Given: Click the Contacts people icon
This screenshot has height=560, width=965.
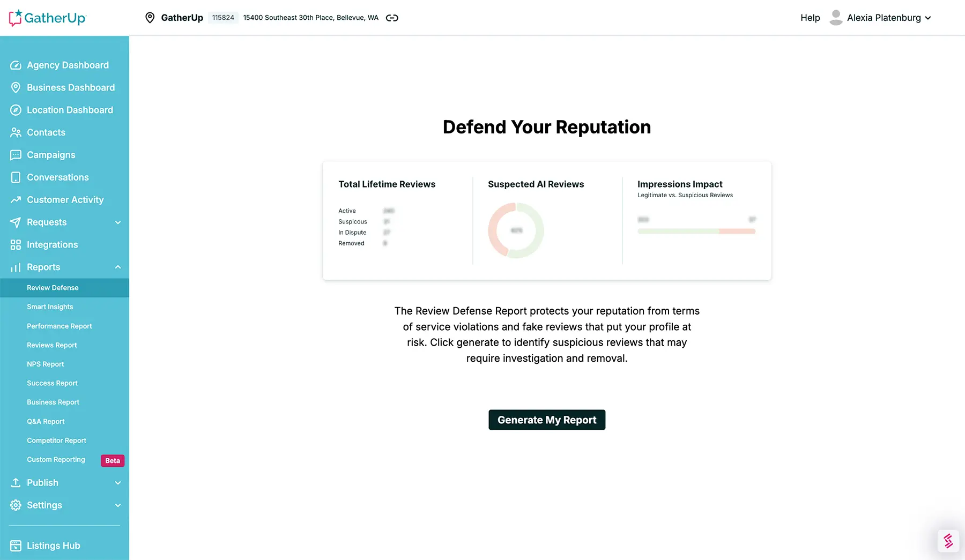Looking at the screenshot, I should [x=16, y=132].
